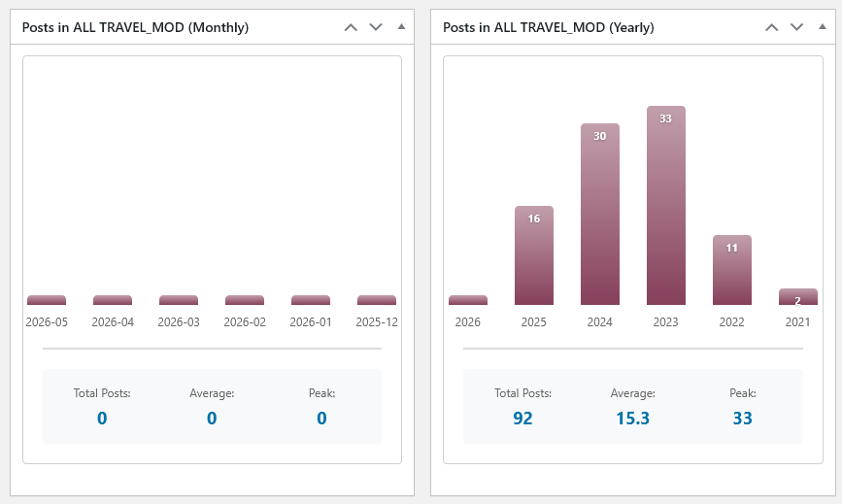Click Yearly Average value 15.3
The height and width of the screenshot is (504, 842).
point(632,419)
